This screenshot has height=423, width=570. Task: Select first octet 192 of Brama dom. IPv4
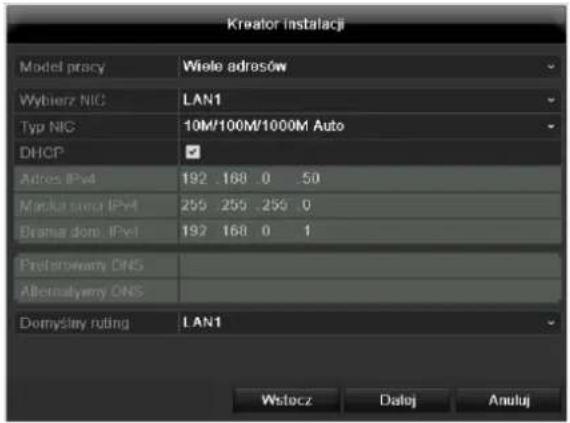[x=194, y=231]
